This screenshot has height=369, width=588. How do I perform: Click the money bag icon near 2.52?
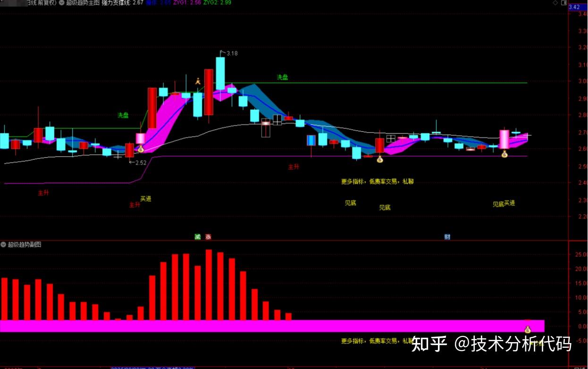click(141, 149)
